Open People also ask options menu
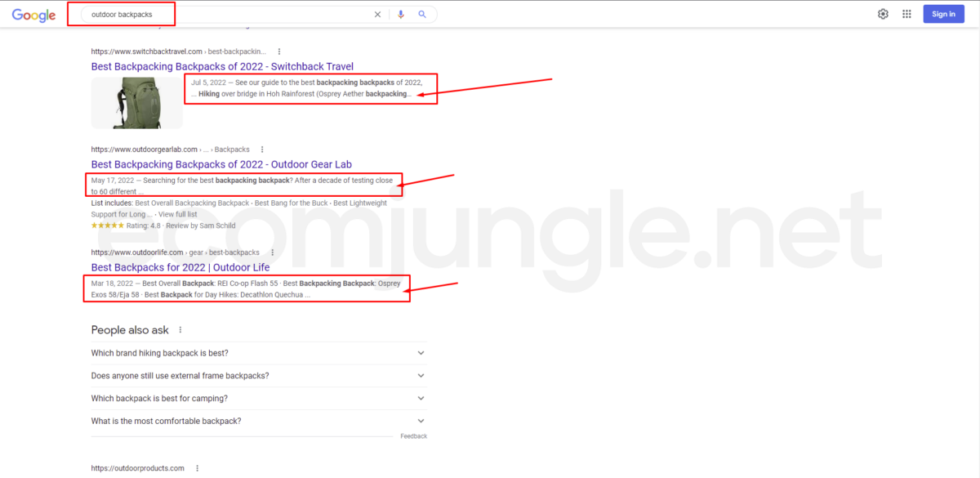Screen dimensions: 980x478 pos(180,330)
